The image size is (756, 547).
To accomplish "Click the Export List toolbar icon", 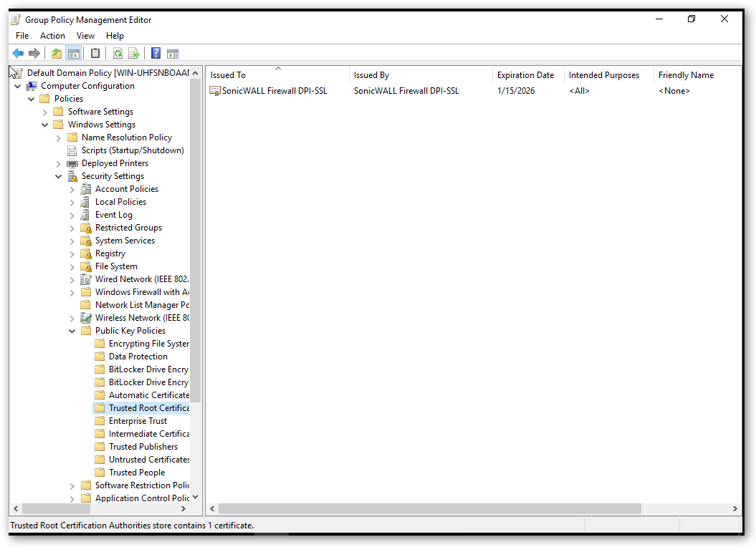I will click(x=133, y=54).
